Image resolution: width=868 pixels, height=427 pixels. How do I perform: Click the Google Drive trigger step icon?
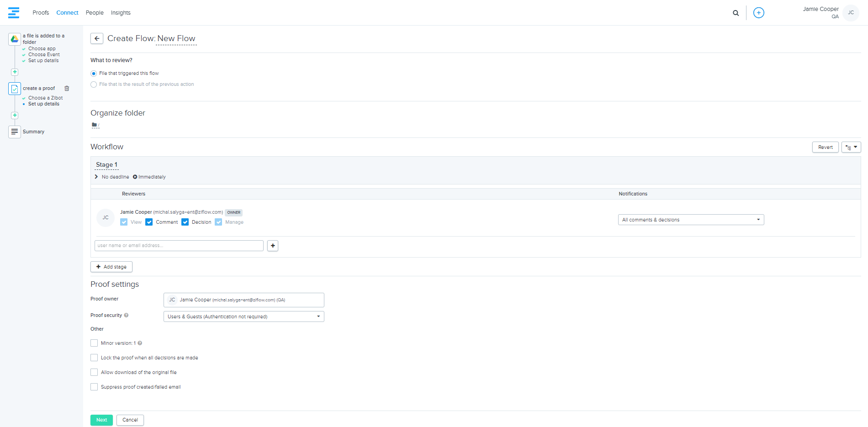click(x=15, y=39)
